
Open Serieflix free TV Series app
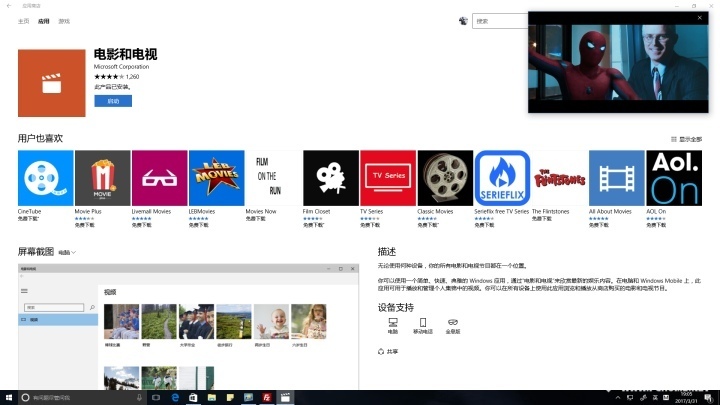[x=502, y=178]
